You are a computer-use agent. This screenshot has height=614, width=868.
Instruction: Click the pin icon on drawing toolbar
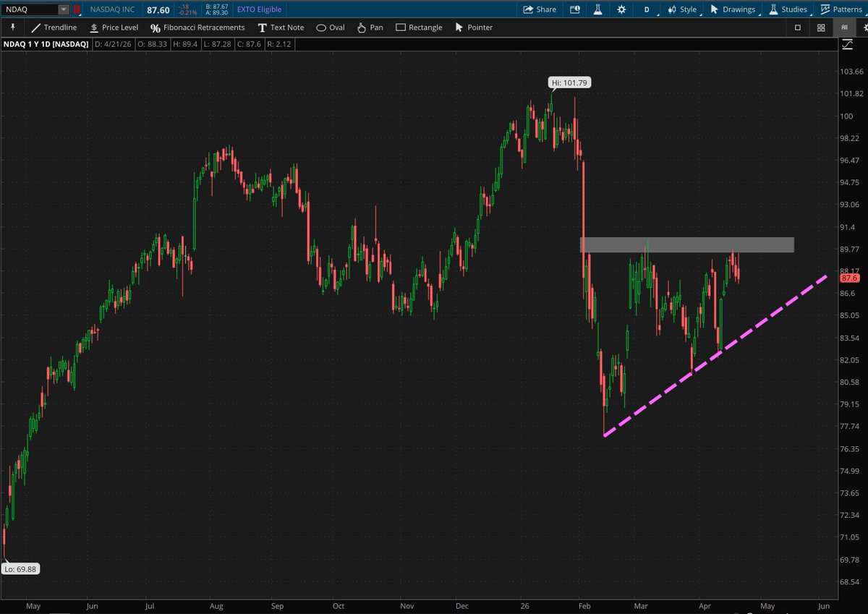pos(12,27)
